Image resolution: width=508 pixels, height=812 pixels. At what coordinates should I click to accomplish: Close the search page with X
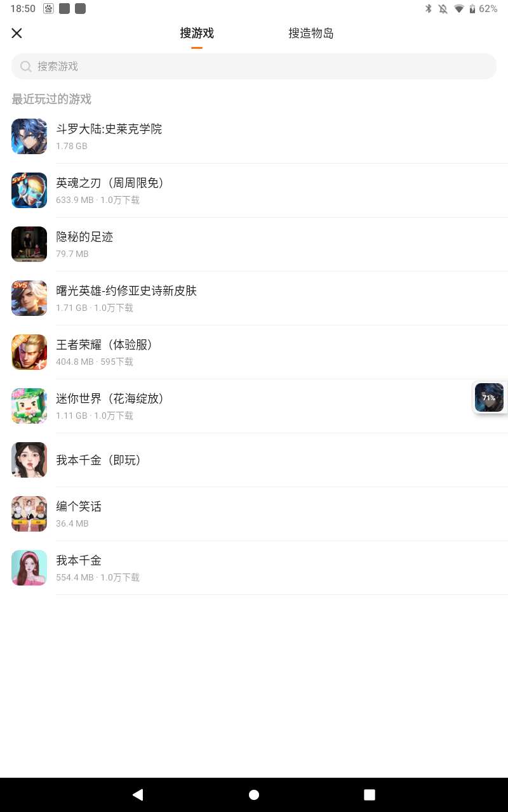tap(17, 33)
